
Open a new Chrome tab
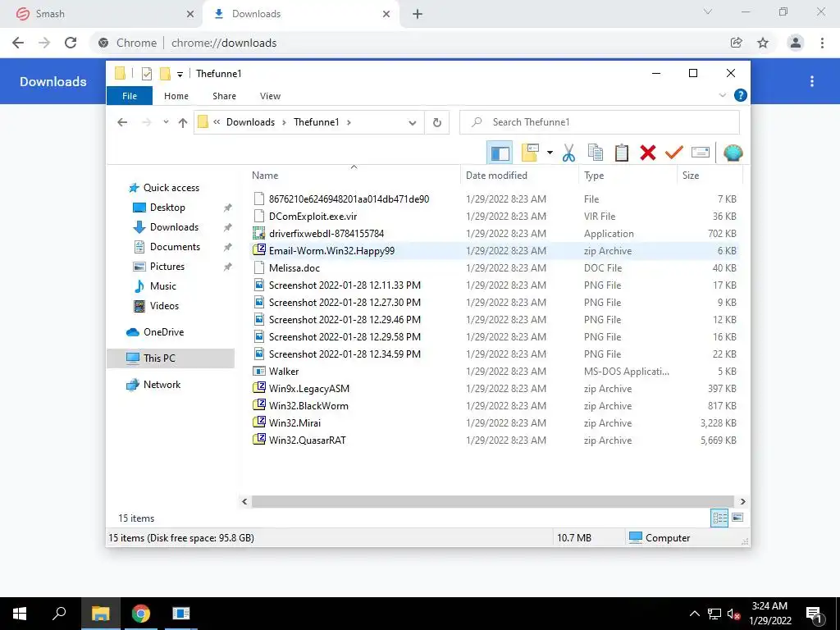click(418, 14)
